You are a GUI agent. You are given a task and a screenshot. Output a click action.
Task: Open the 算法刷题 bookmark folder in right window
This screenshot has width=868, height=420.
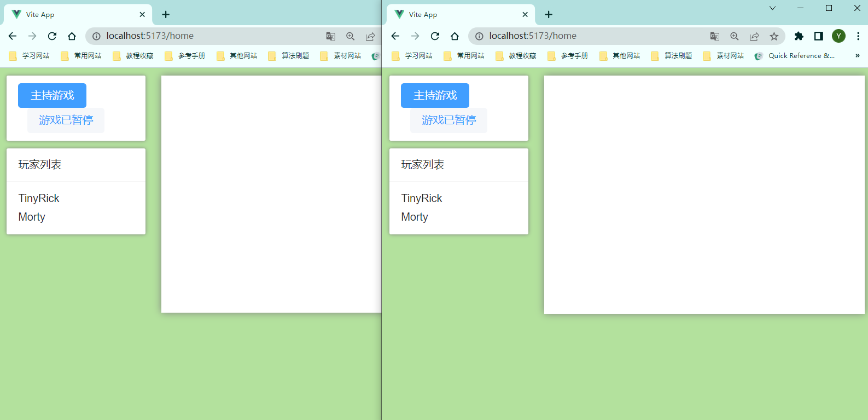pyautogui.click(x=672, y=56)
